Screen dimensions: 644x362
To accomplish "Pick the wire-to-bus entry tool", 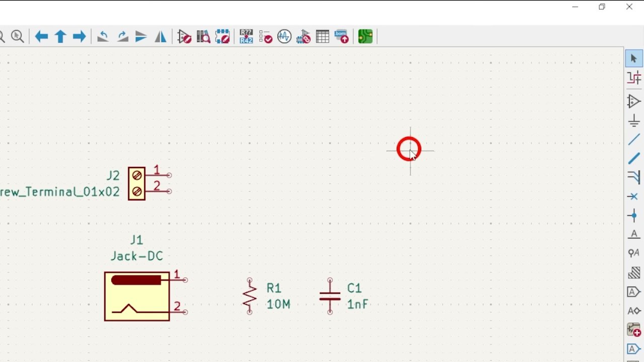I will coord(633,177).
